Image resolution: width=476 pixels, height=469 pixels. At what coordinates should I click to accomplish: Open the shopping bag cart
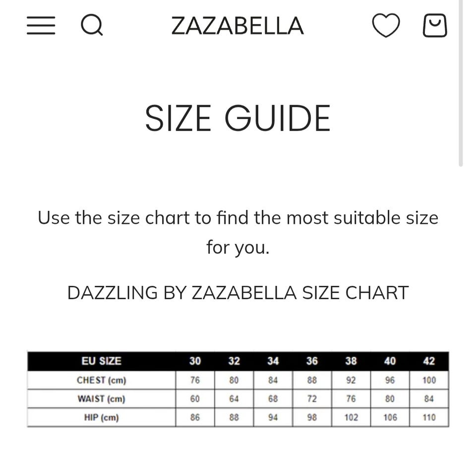point(434,25)
